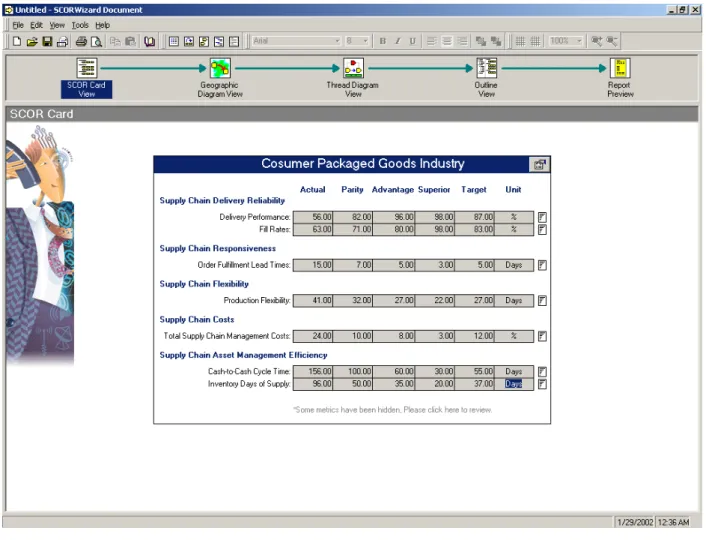The image size is (706, 540).
Task: Click the align center icon
Action: point(447,41)
